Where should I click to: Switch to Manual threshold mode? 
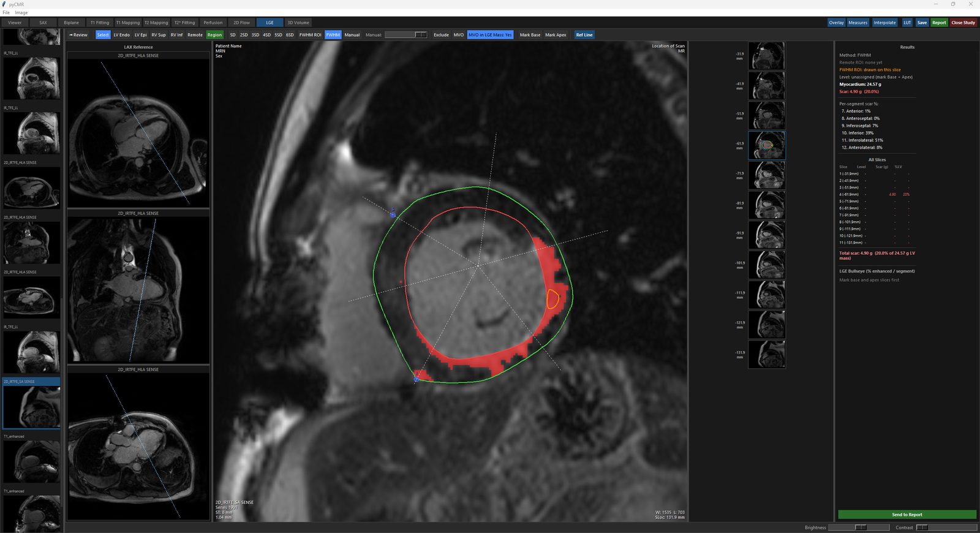pos(352,35)
